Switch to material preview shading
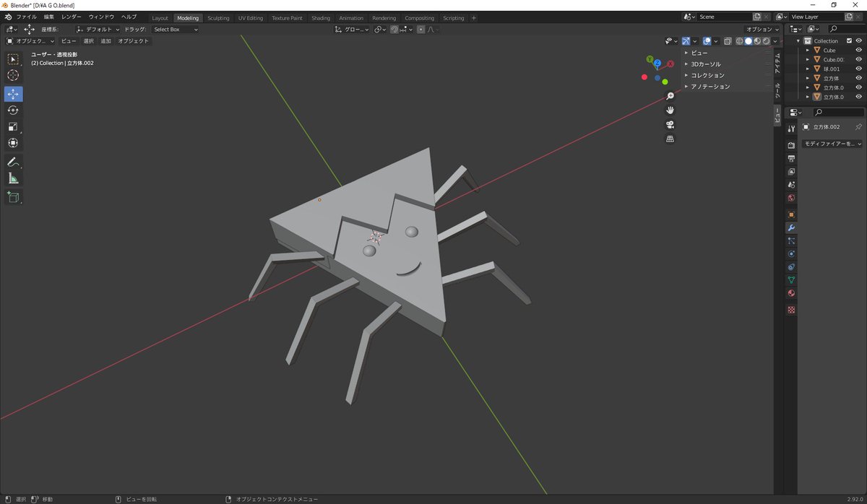The height and width of the screenshot is (504, 867). (x=756, y=41)
